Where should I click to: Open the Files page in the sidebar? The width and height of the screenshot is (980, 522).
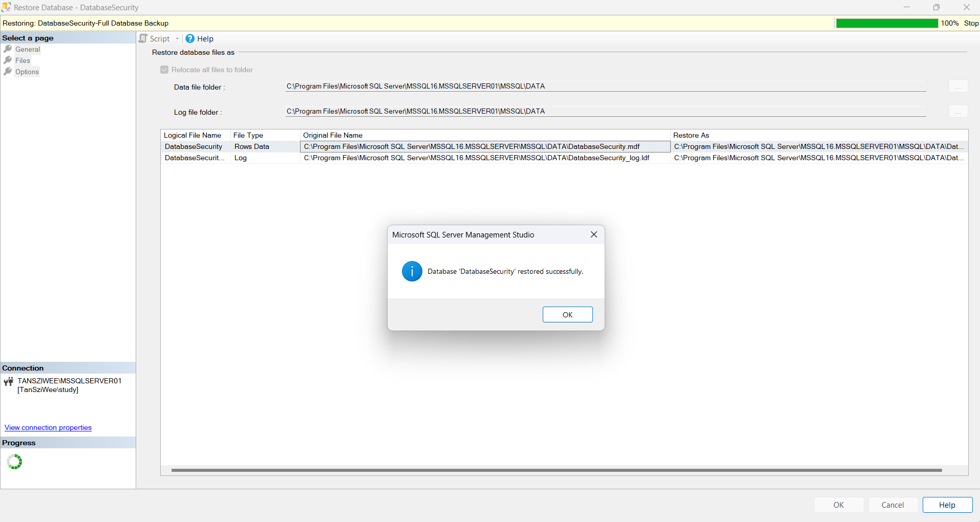[x=23, y=60]
